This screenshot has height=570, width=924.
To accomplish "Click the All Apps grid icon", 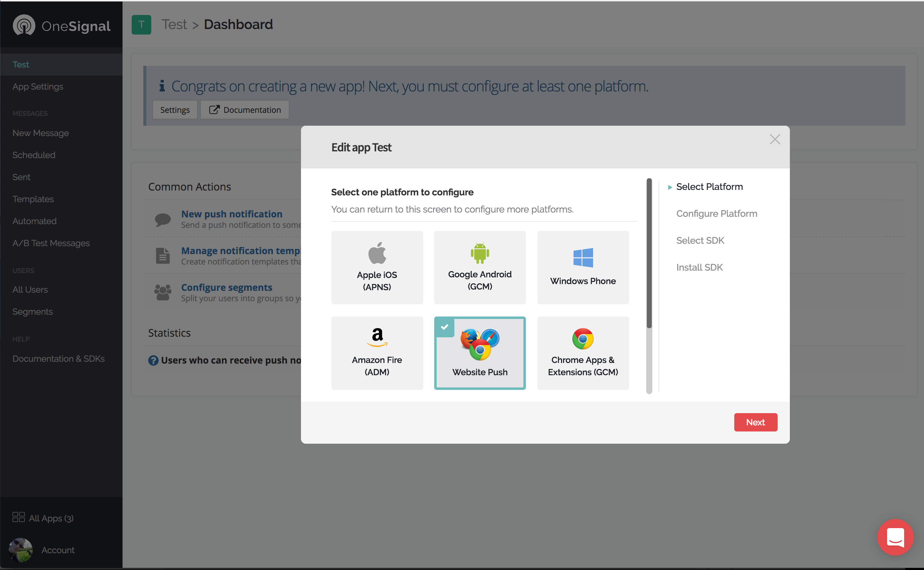I will pyautogui.click(x=18, y=517).
